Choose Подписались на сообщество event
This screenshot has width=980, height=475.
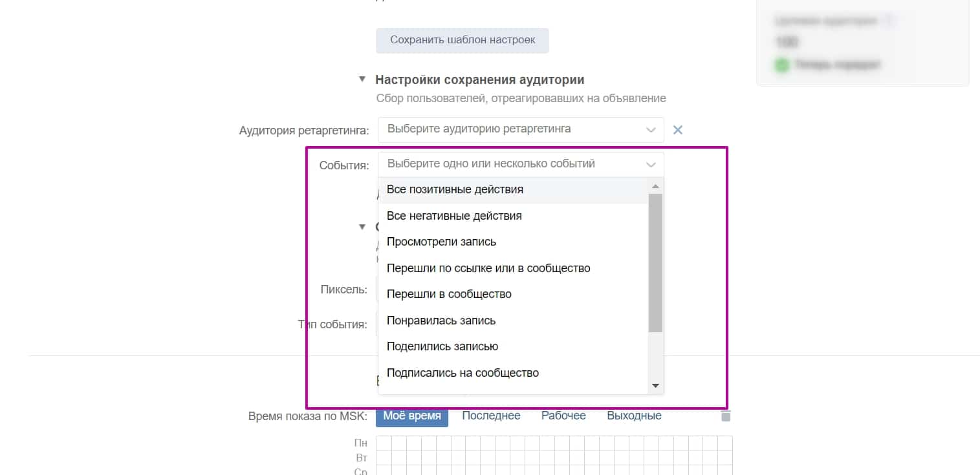tap(513, 373)
